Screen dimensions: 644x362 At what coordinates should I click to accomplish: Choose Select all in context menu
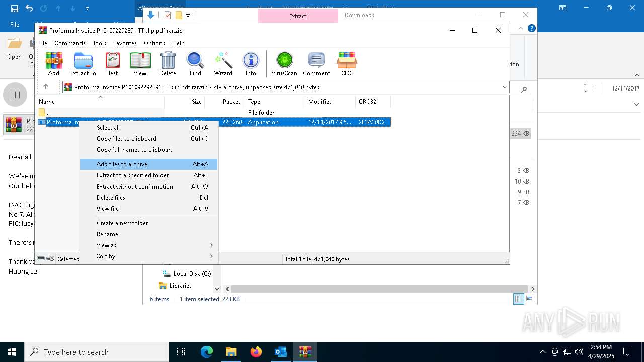coord(149,128)
